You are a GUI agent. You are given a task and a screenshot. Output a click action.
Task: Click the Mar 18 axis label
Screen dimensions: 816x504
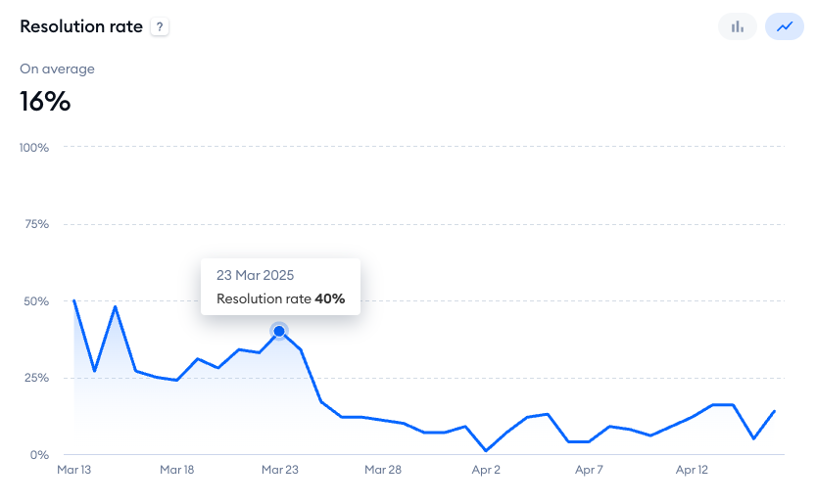177,470
